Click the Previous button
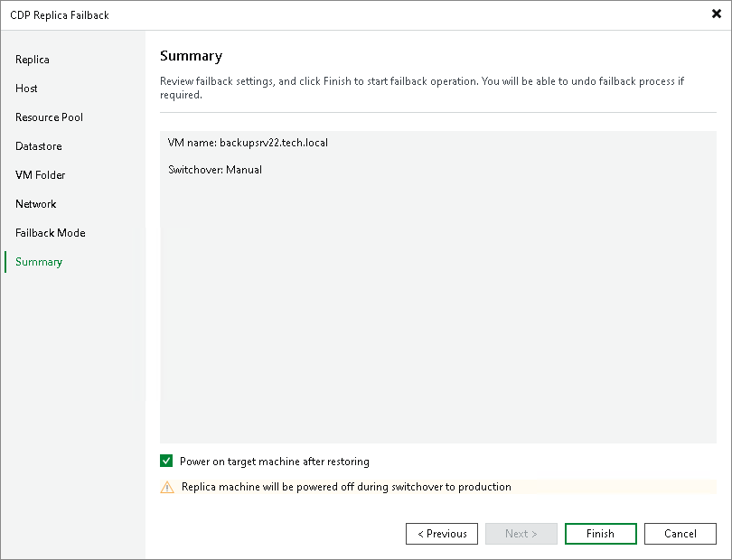Image resolution: width=732 pixels, height=560 pixels. click(441, 533)
